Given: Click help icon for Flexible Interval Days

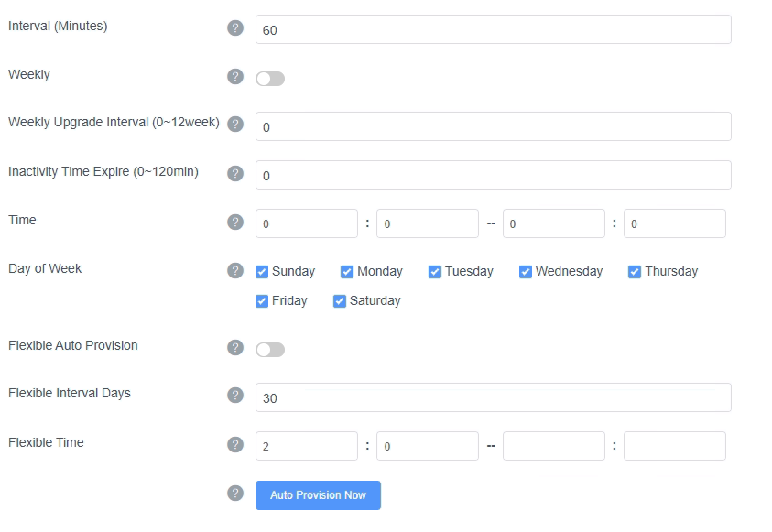Looking at the screenshot, I should [235, 396].
